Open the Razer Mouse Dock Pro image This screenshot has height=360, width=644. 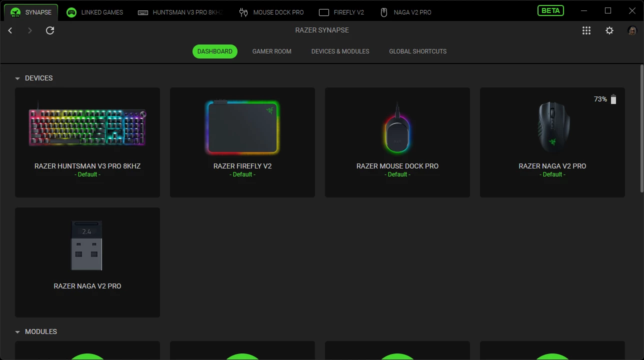point(397,128)
